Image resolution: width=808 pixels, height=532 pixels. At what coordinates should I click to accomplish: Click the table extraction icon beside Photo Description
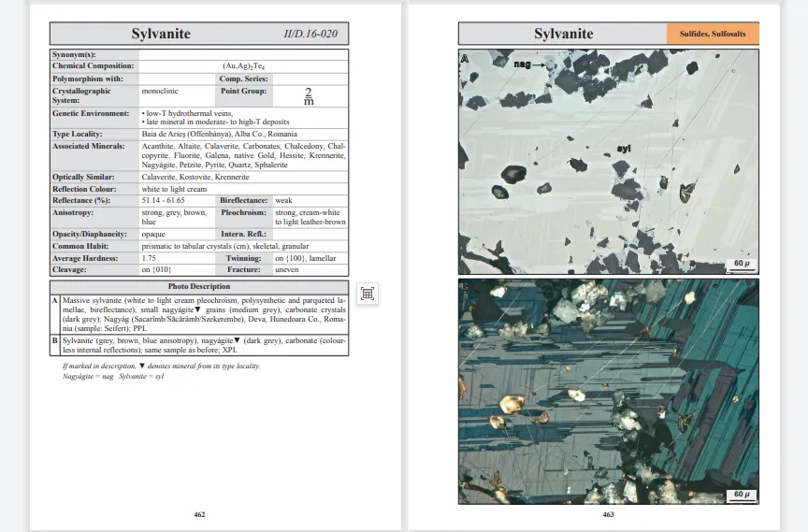coord(368,294)
